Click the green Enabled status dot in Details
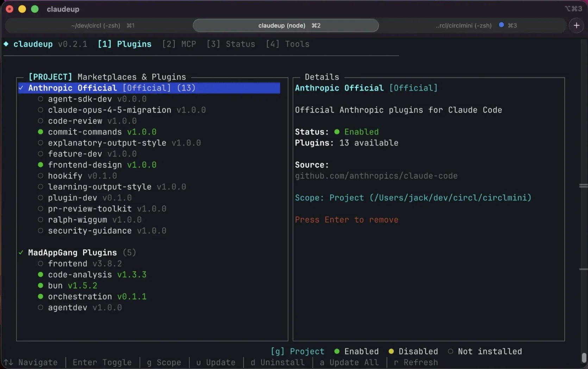Viewport: 588px width, 369px height. point(337,132)
